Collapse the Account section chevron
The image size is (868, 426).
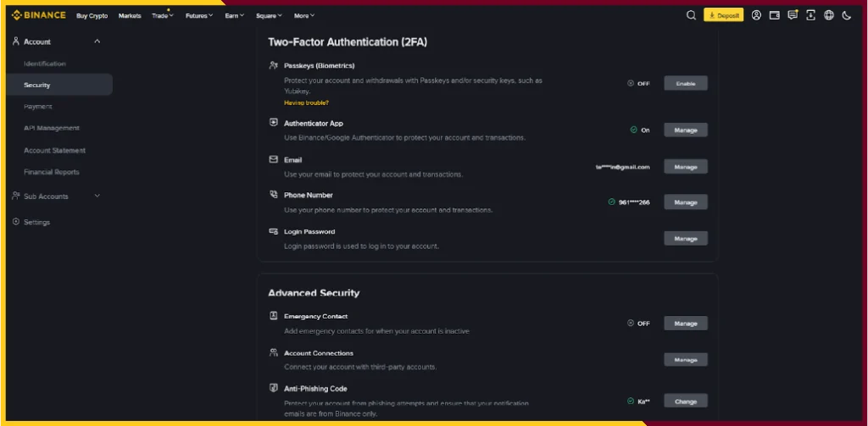click(x=97, y=41)
